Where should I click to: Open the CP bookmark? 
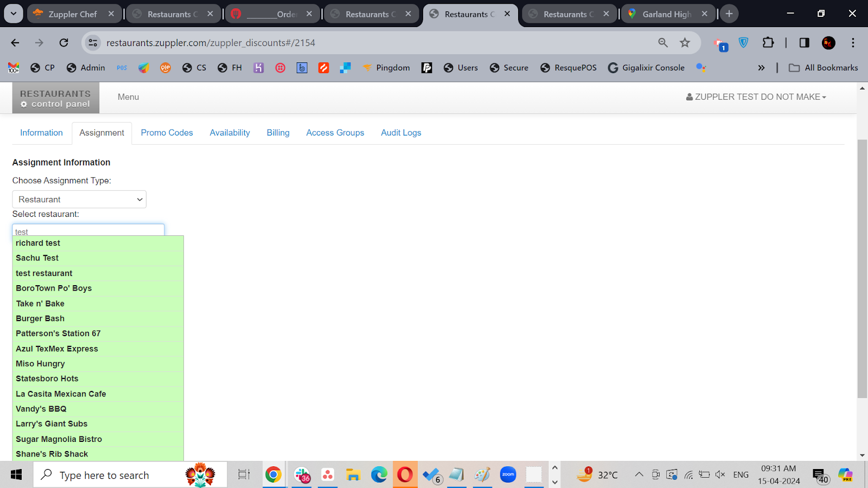click(x=43, y=68)
